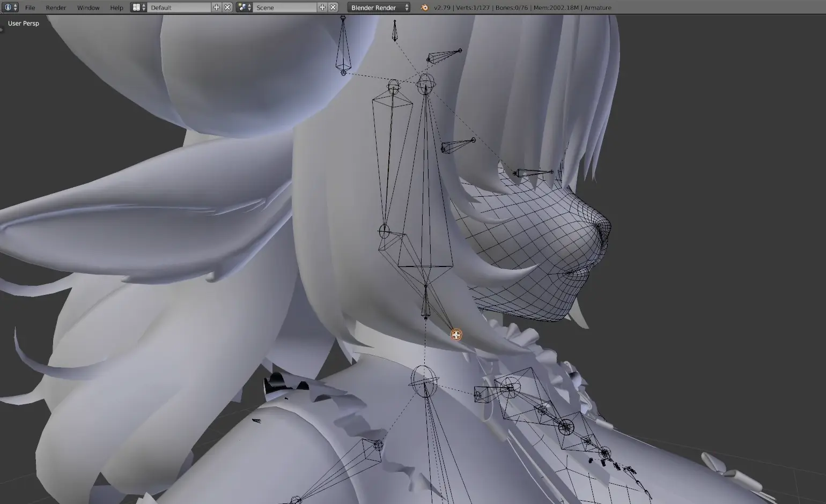Add a new scene with plus button
The width and height of the screenshot is (826, 504).
click(x=322, y=8)
